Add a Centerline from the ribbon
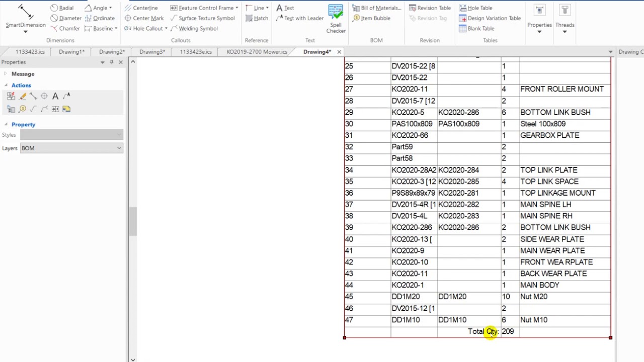 tap(141, 8)
